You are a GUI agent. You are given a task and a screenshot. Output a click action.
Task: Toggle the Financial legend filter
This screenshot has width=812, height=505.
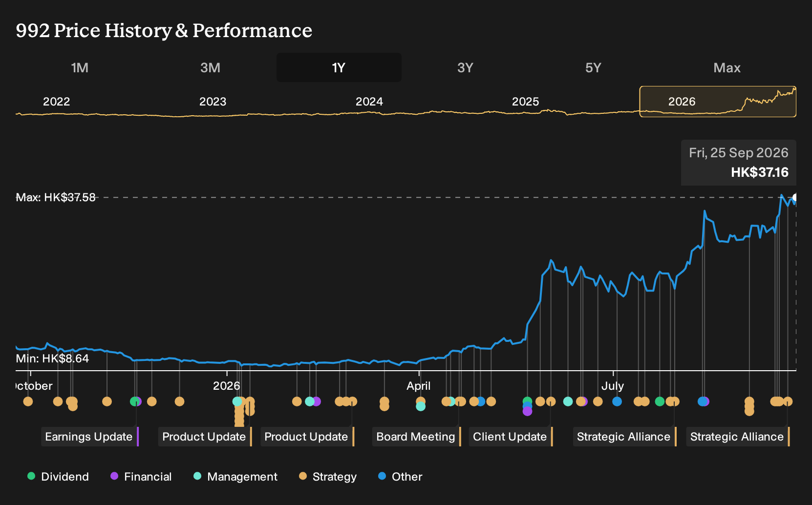click(141, 477)
